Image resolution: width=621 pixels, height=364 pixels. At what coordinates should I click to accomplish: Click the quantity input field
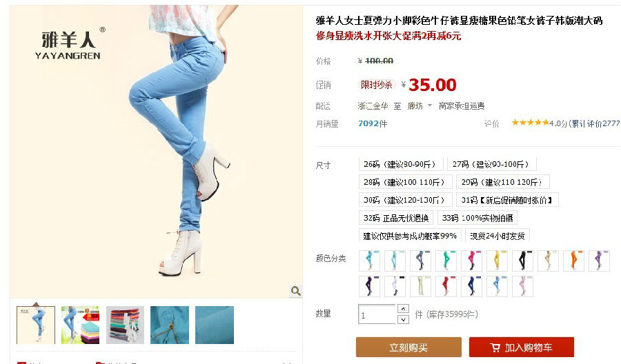click(x=377, y=314)
